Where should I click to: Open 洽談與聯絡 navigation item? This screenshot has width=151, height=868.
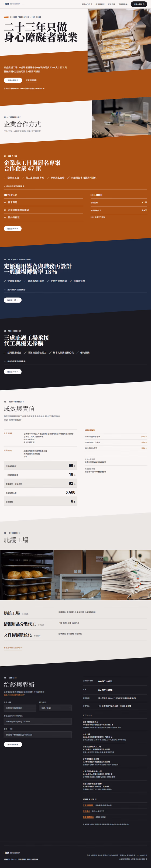(x=123, y=4)
